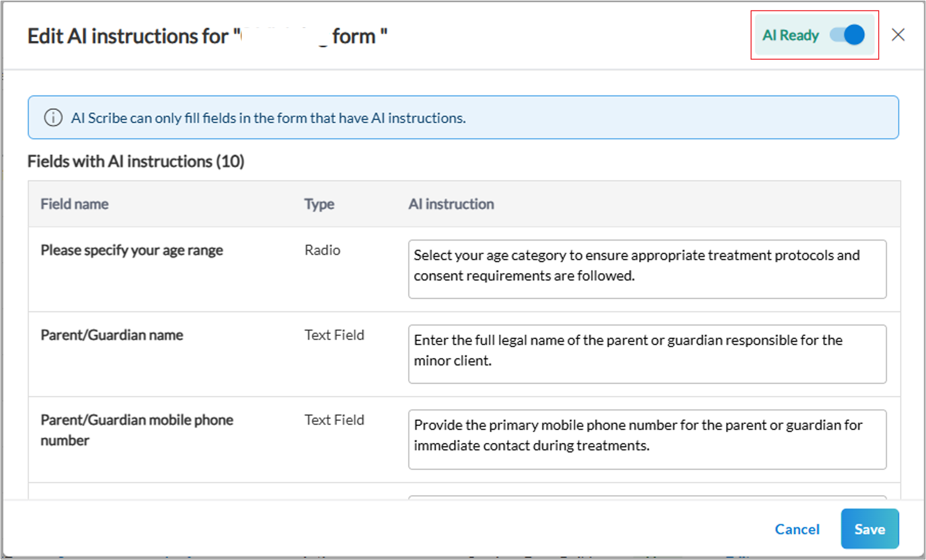The image size is (926, 560).
Task: Click Text Field type in Parent/Guardian name row
Action: (x=334, y=335)
